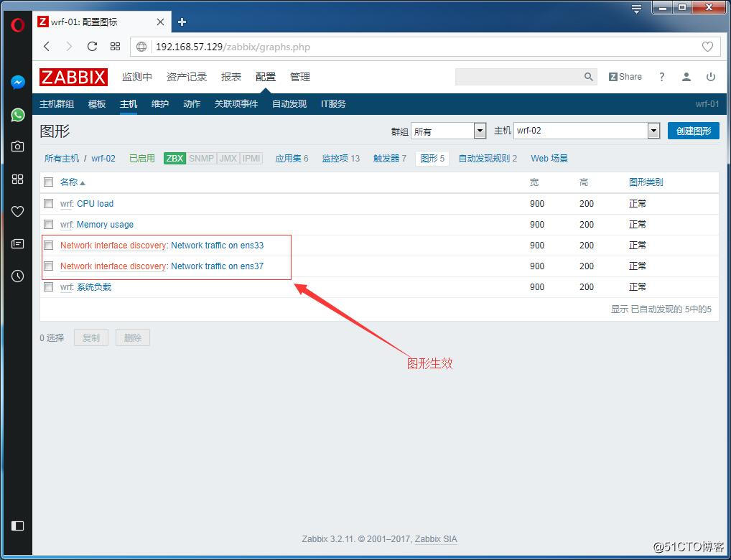Open the tab menu icon in title bar

coord(636,9)
